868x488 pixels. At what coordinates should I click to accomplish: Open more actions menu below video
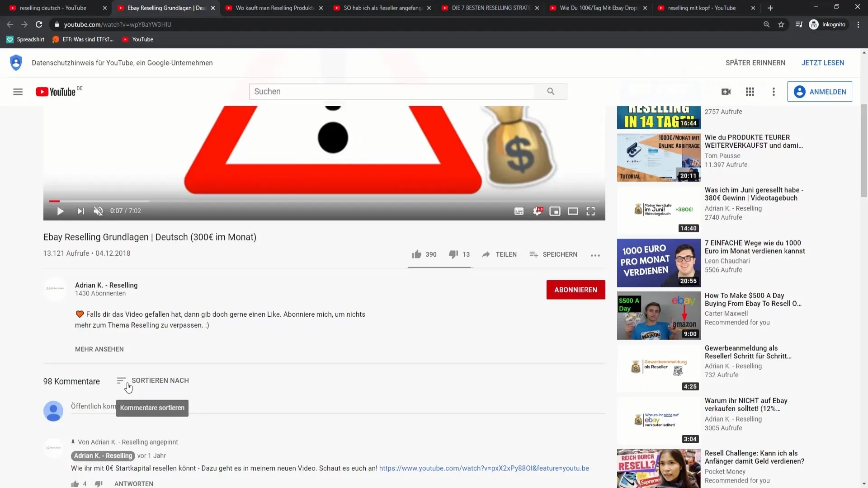coord(595,255)
